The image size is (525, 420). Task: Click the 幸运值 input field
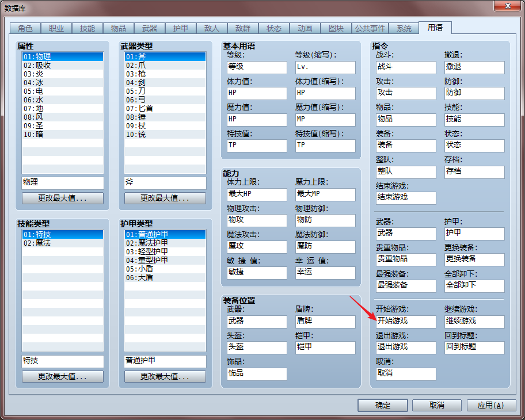pyautogui.click(x=325, y=273)
